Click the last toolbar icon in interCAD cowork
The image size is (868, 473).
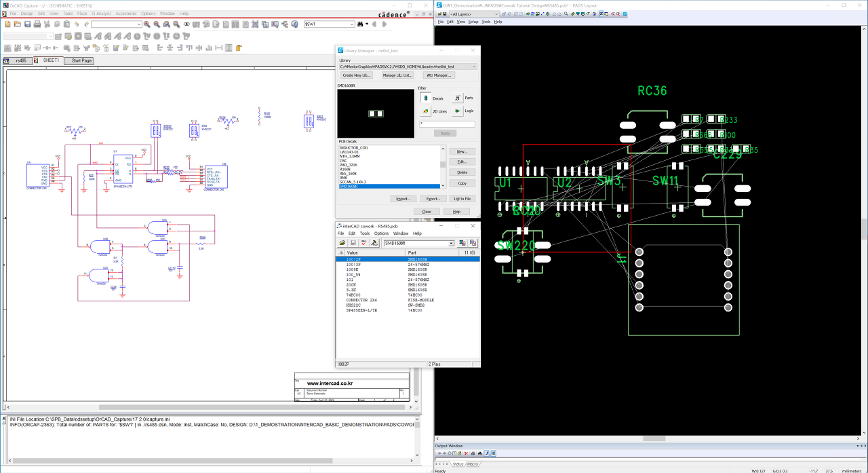(473, 243)
